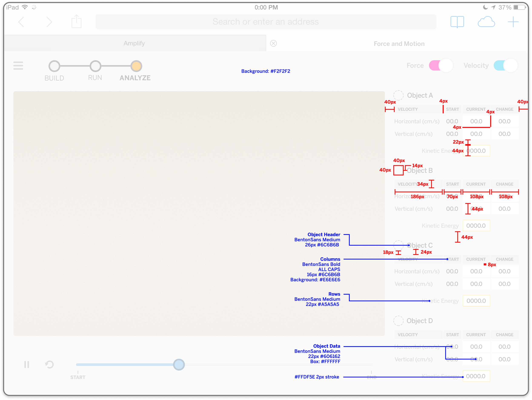Screen dimensions: 532x400
Task: Tap the location arrow in the status bar
Action: click(x=493, y=7)
